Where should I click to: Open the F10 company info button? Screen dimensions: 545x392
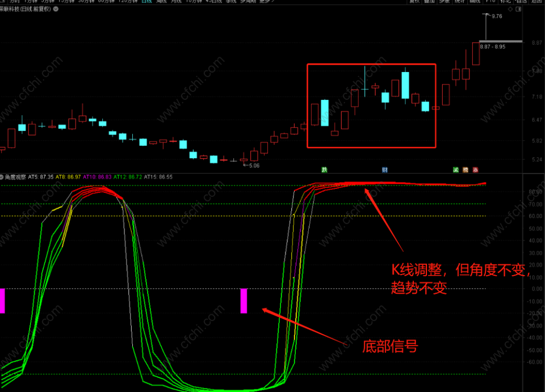pyautogui.click(x=491, y=1)
